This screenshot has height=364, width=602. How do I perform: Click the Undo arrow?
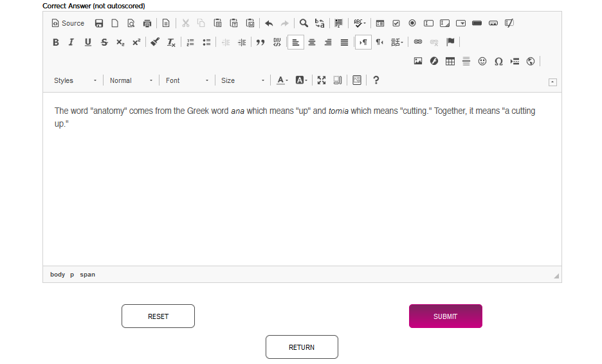[x=269, y=23]
